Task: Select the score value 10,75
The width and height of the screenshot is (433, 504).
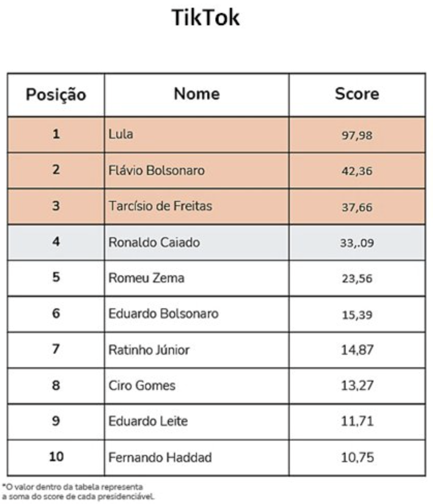Action: click(357, 458)
